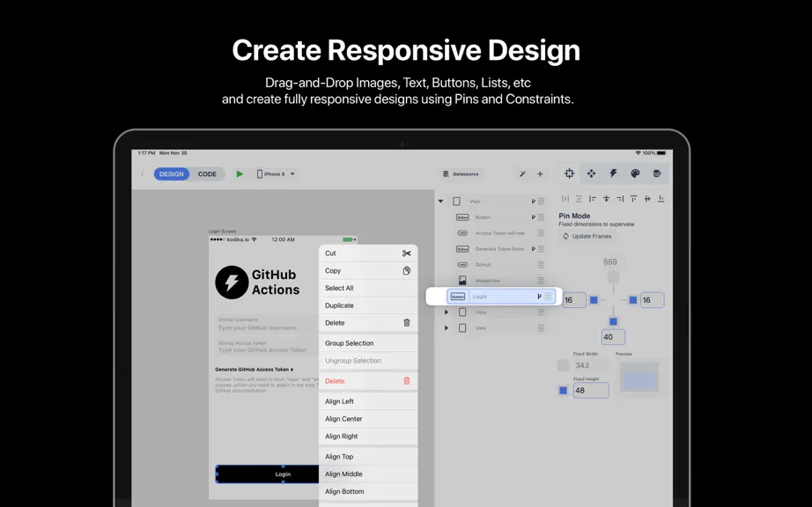The width and height of the screenshot is (812, 507).
Task: Run the app with green play button
Action: pyautogui.click(x=240, y=174)
